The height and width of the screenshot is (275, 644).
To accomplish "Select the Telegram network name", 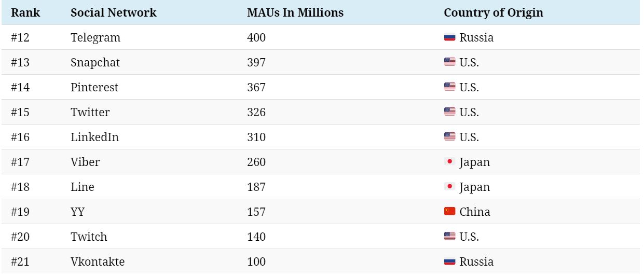I will click(x=95, y=38).
